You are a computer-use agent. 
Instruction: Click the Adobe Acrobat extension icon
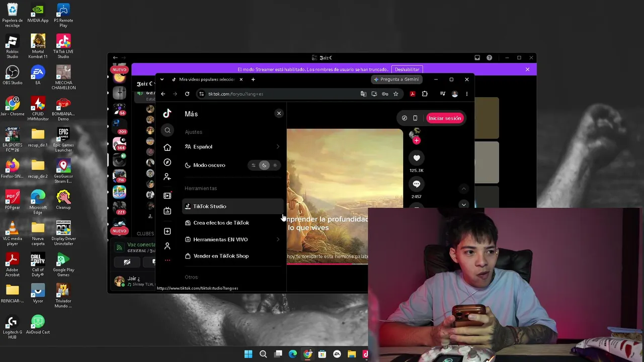pyautogui.click(x=413, y=94)
